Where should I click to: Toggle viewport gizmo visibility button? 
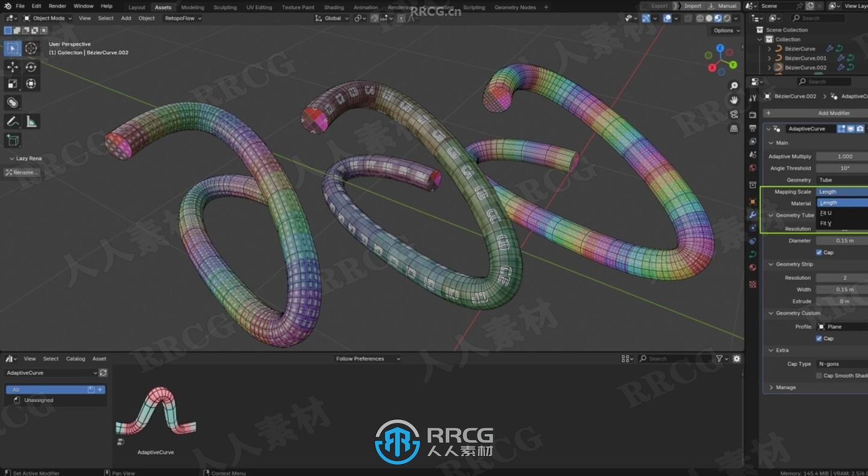pyautogui.click(x=646, y=19)
